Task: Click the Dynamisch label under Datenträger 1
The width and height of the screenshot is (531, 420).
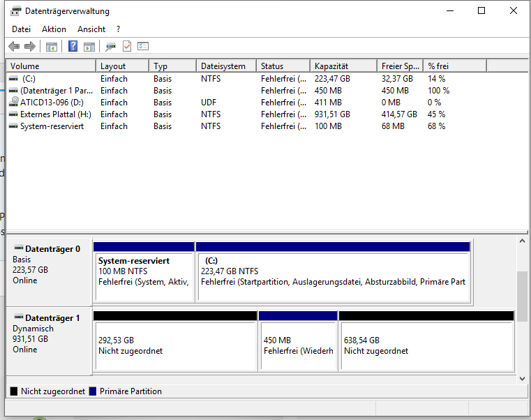Action: pos(33,329)
